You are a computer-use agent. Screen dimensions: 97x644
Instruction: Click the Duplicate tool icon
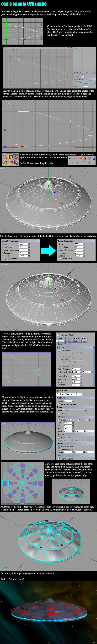(58, 390)
